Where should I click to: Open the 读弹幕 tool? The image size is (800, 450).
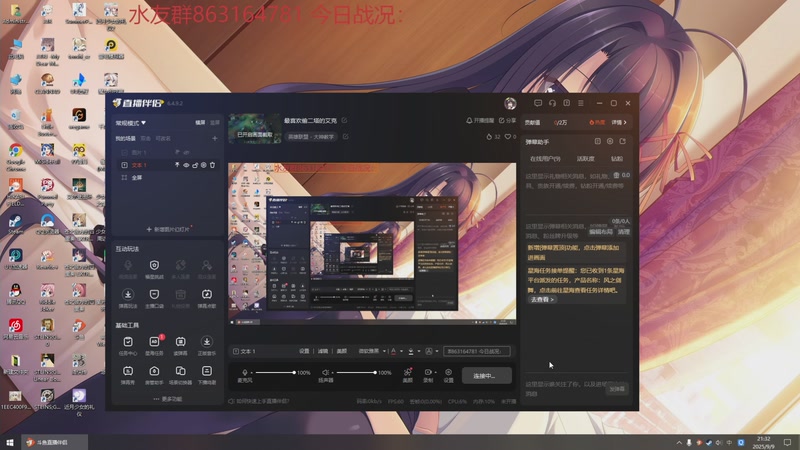tap(181, 345)
